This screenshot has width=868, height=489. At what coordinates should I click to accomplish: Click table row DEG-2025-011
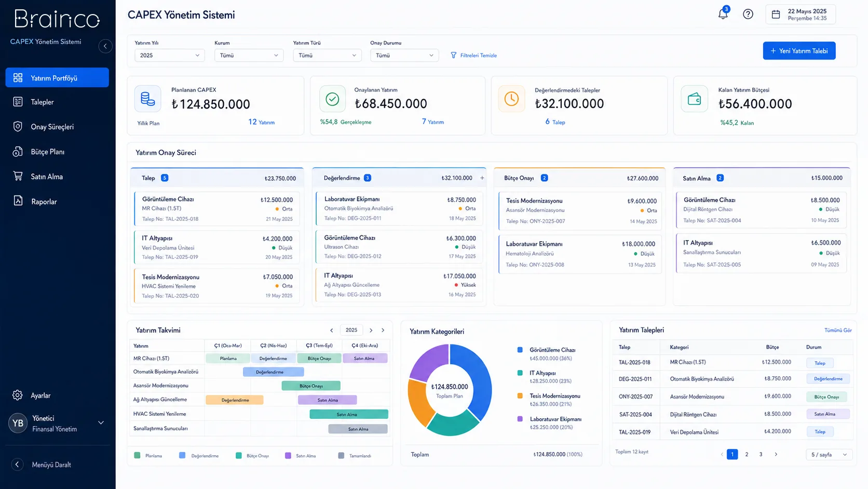pyautogui.click(x=734, y=379)
